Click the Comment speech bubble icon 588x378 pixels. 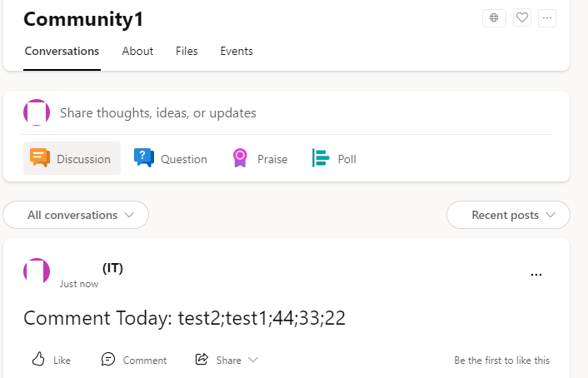[x=108, y=359]
